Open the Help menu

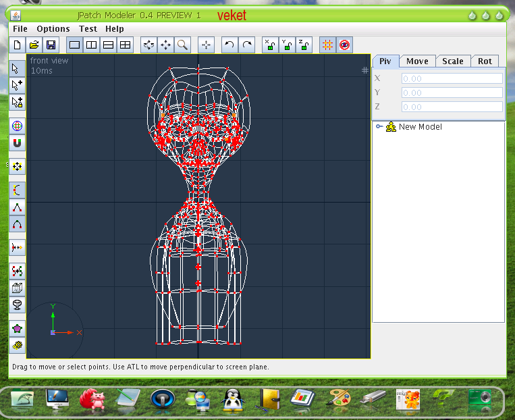pos(115,29)
